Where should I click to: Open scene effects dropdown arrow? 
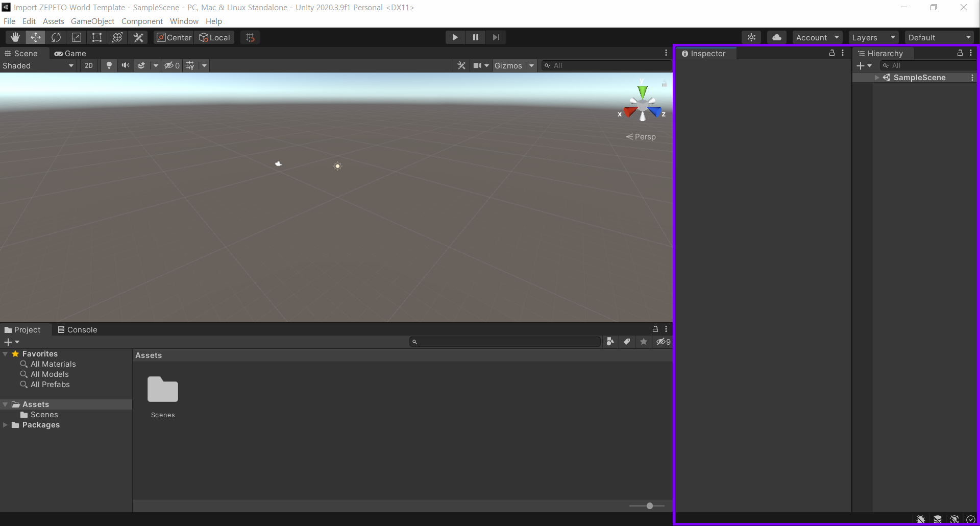pyautogui.click(x=156, y=65)
